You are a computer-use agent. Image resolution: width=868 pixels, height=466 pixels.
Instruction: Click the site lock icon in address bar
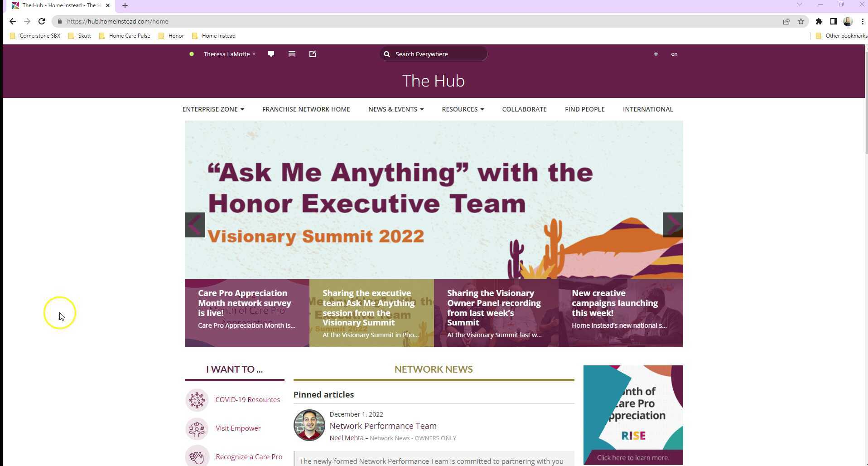click(59, 21)
